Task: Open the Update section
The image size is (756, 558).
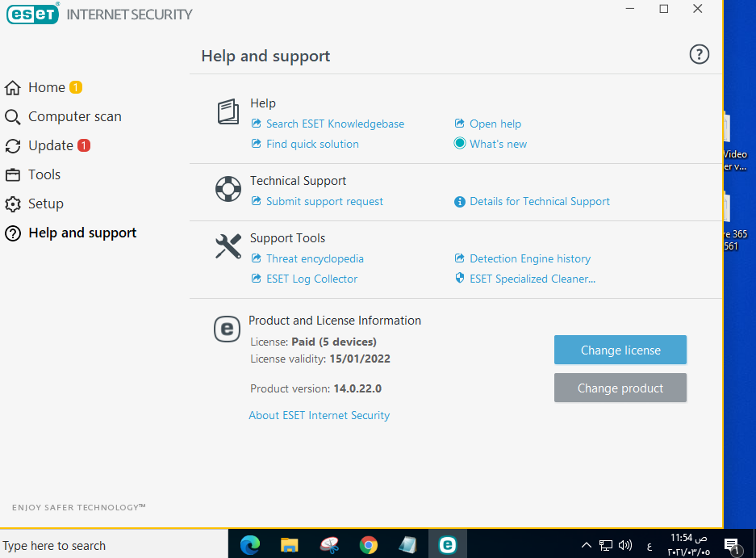Action: point(51,146)
